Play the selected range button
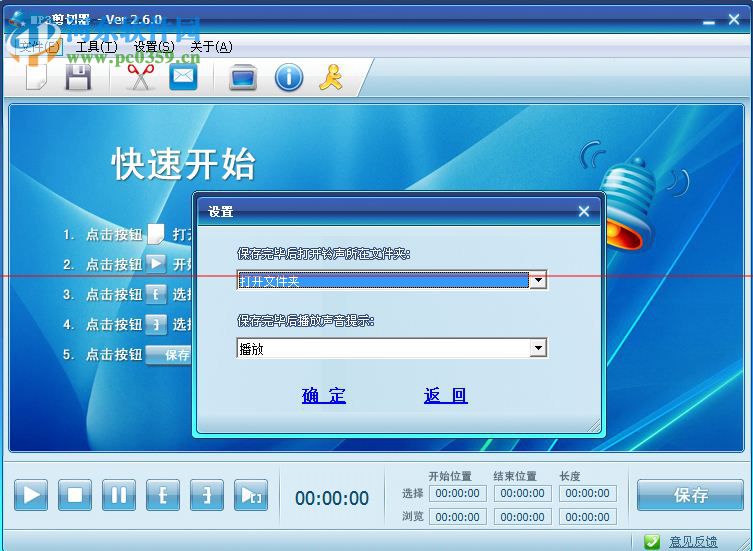The width and height of the screenshot is (753, 551). point(251,495)
